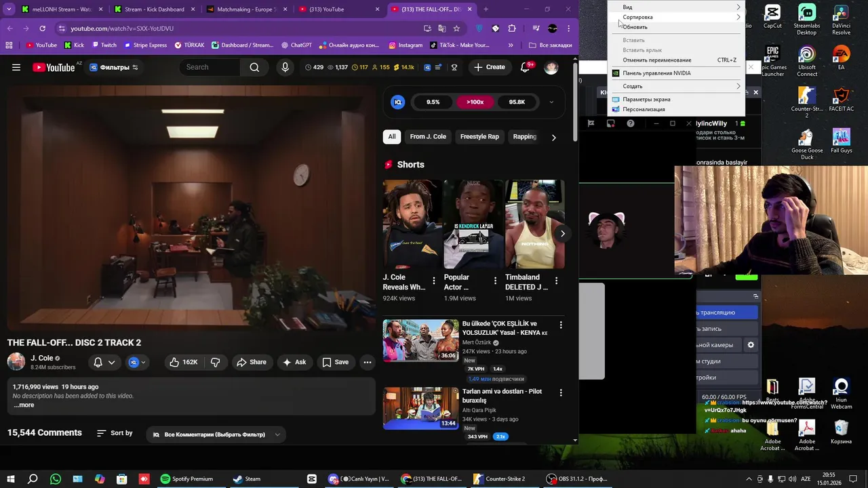
Task: Expand the vidIQ stats panel chevron
Action: pyautogui.click(x=551, y=102)
